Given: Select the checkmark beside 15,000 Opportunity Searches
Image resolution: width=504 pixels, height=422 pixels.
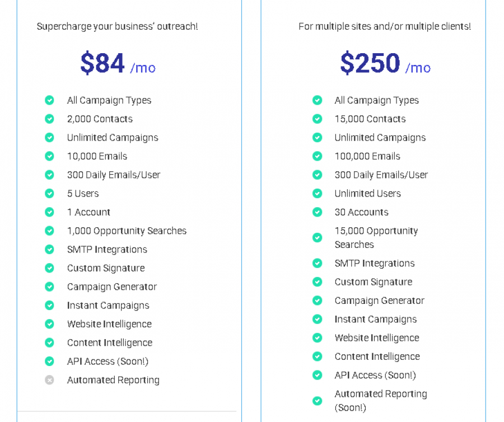Looking at the screenshot, I should click(x=317, y=237).
